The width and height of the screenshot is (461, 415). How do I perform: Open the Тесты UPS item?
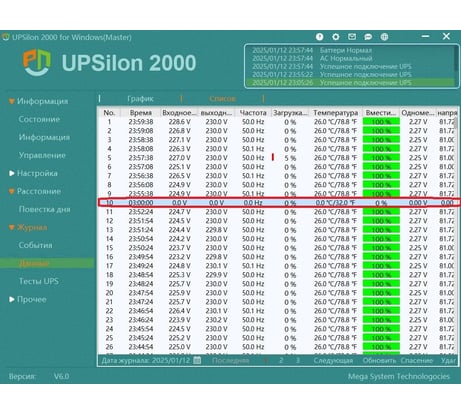click(39, 281)
